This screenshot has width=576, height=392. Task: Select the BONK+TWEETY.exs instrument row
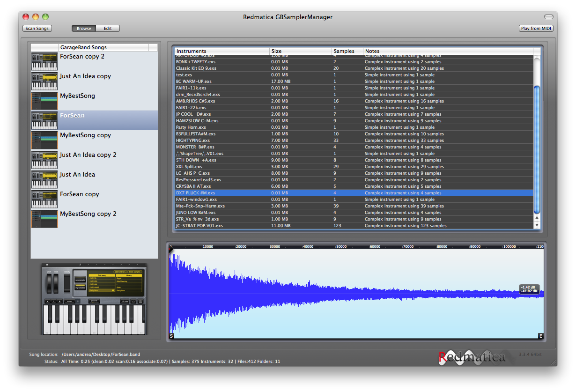click(354, 62)
